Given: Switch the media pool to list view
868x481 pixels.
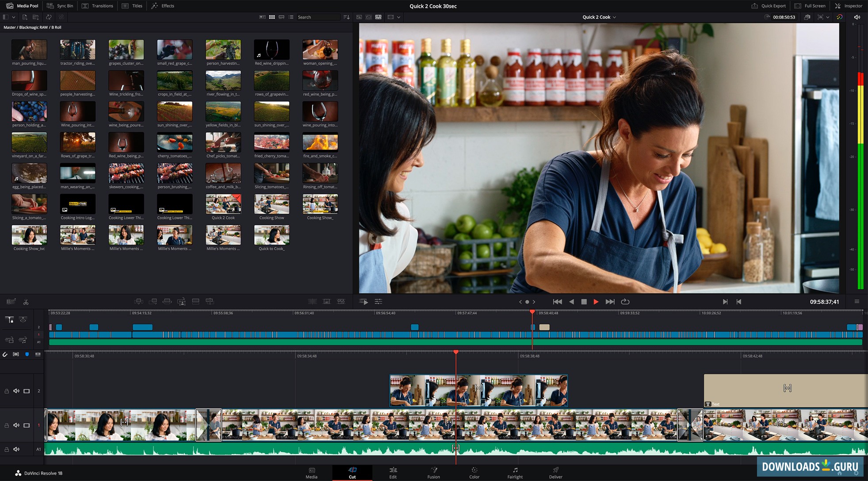Looking at the screenshot, I should pyautogui.click(x=291, y=17).
